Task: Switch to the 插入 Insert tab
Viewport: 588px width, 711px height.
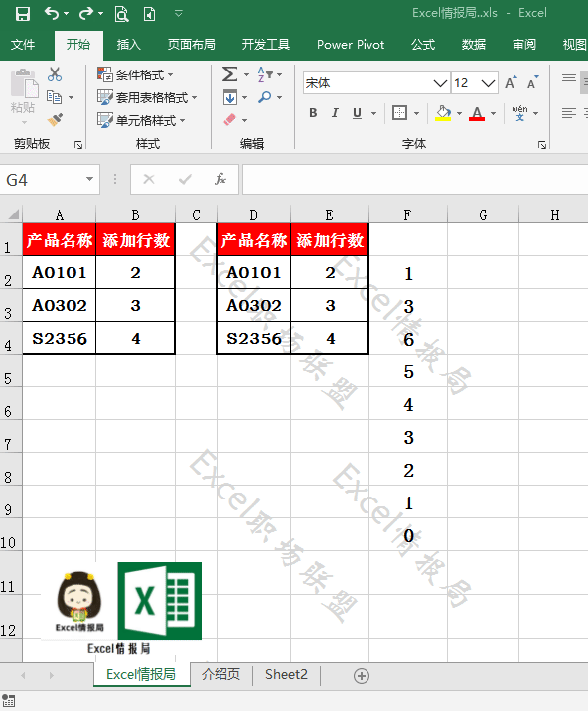Action: (128, 45)
